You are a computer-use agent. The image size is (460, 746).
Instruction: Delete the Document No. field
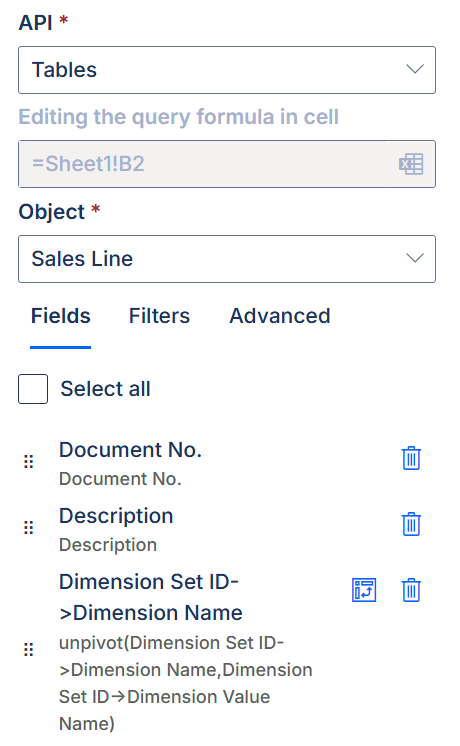pyautogui.click(x=411, y=458)
